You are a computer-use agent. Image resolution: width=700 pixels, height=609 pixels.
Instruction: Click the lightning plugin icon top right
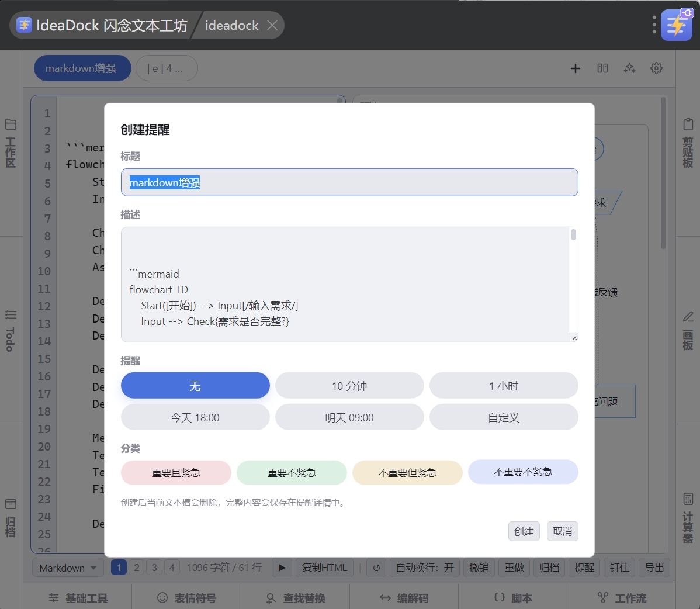(x=677, y=25)
